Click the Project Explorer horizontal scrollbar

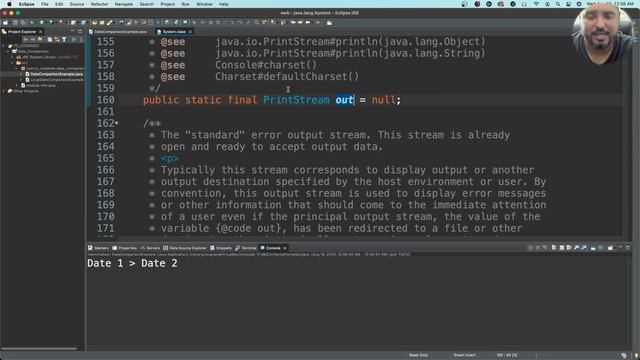point(39,349)
